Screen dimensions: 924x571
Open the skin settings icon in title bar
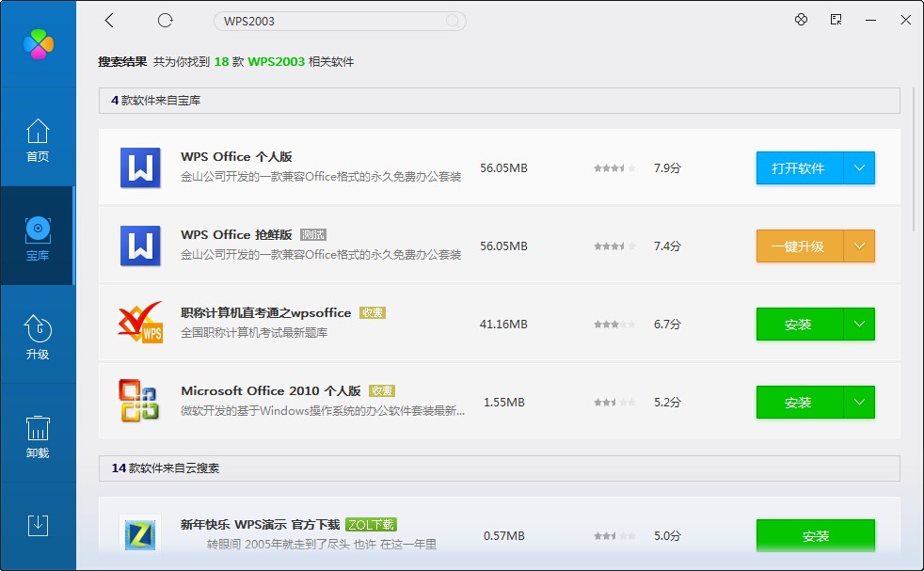[801, 20]
